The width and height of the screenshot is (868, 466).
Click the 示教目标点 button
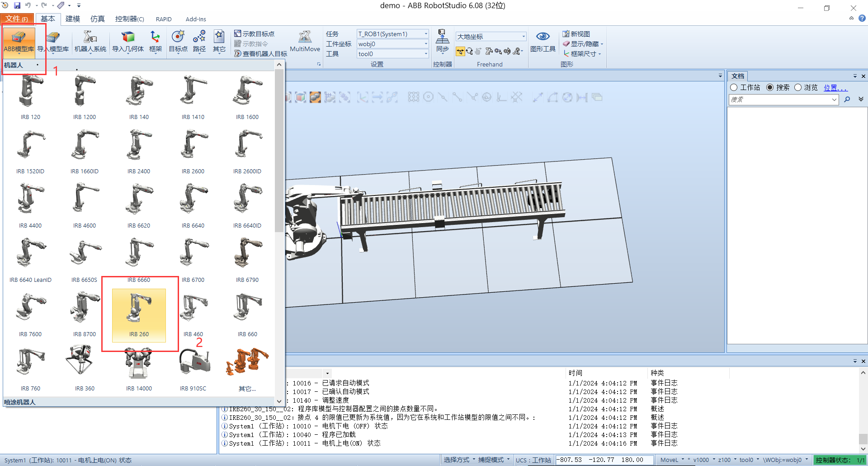tap(255, 34)
